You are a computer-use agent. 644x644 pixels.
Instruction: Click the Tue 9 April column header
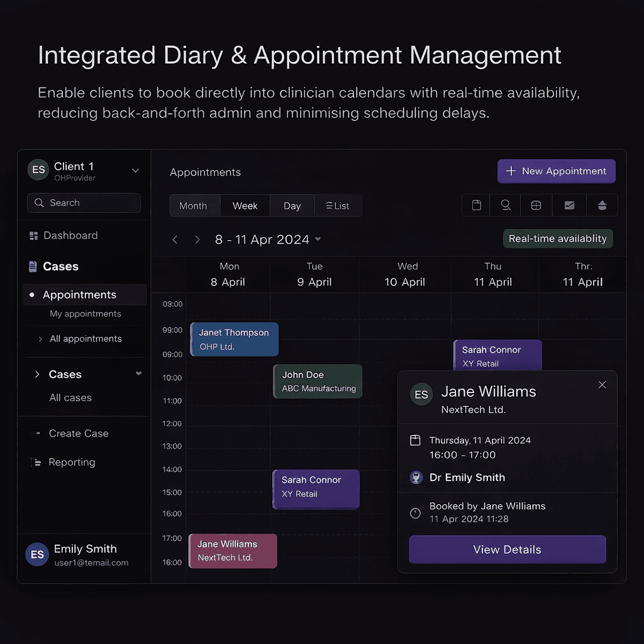click(x=314, y=274)
